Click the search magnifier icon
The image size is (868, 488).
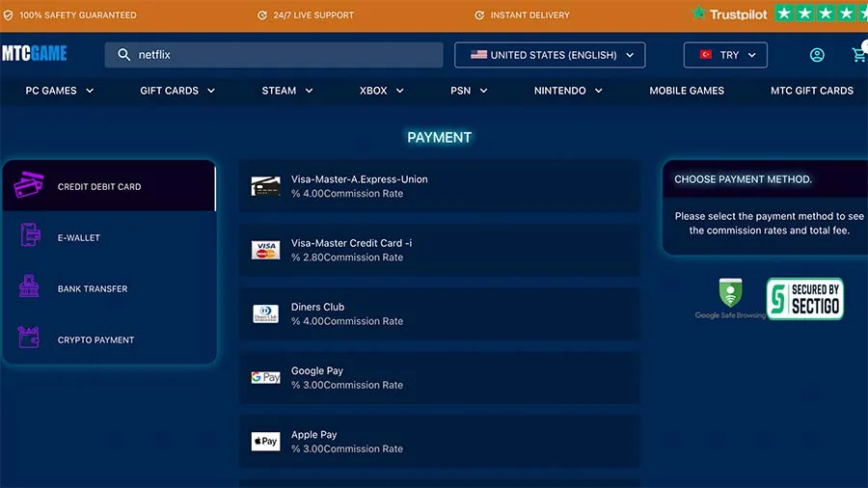(124, 55)
